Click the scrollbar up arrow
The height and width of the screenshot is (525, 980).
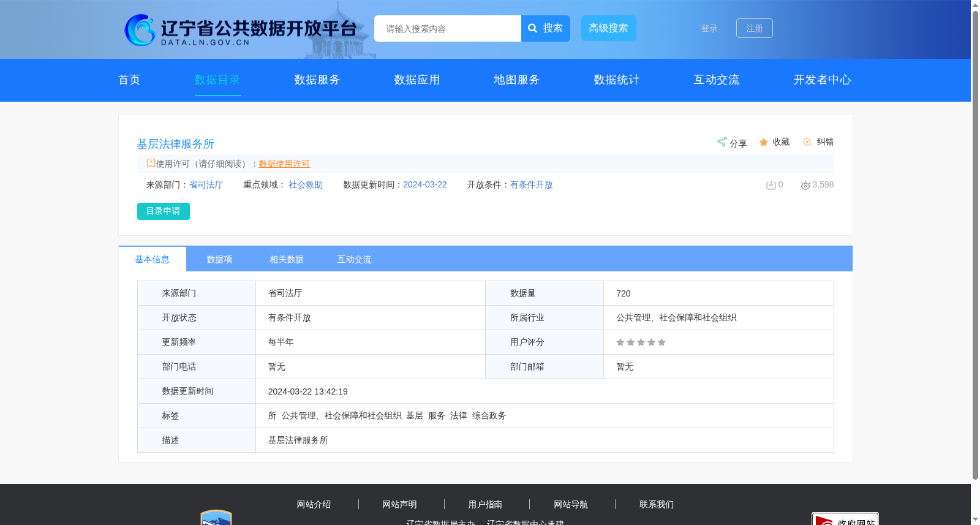pos(975,4)
